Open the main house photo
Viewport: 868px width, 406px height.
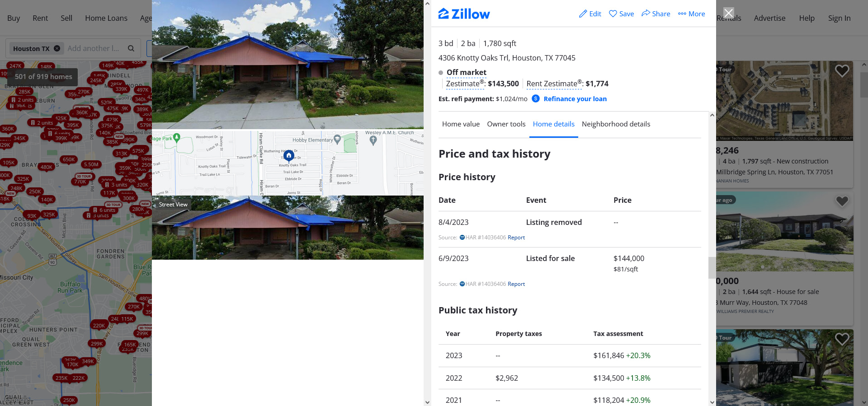[x=288, y=65]
